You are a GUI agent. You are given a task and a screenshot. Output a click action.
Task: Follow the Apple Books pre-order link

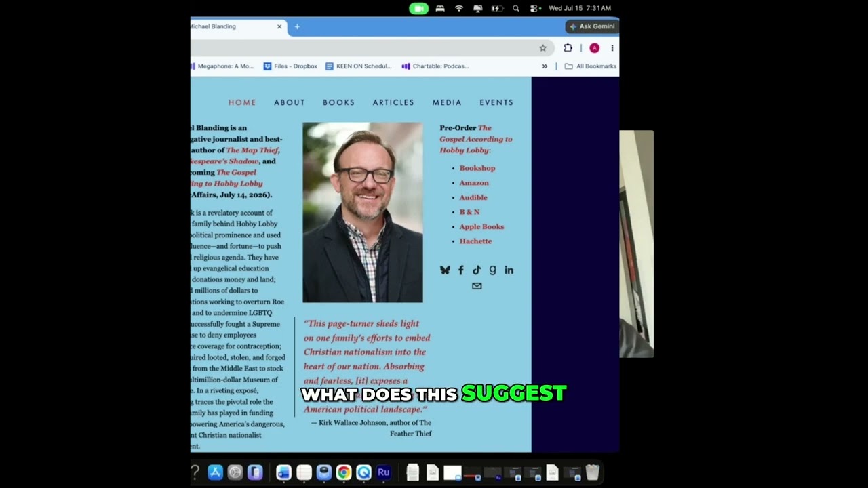tap(481, 226)
